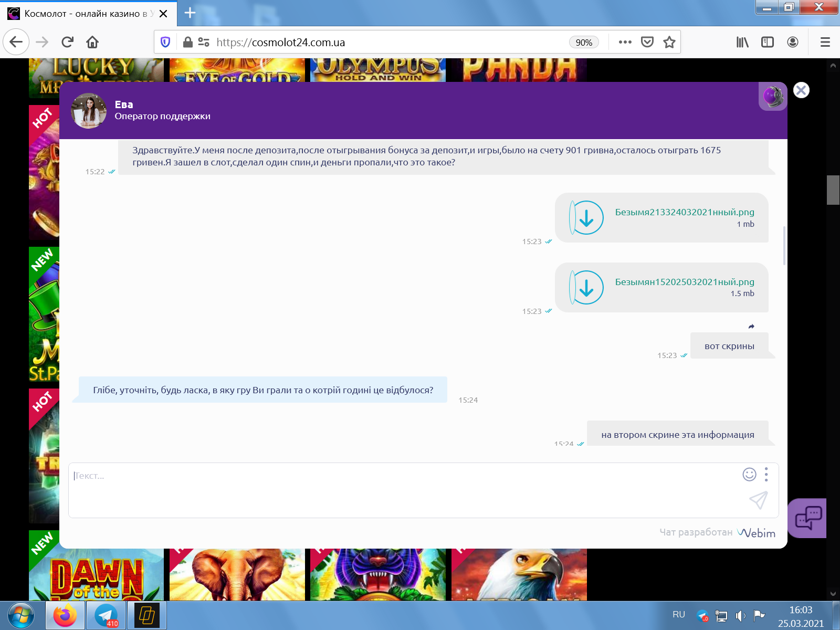The image size is (840, 630).
Task: Close the Космолот browser tab
Action: (163, 14)
